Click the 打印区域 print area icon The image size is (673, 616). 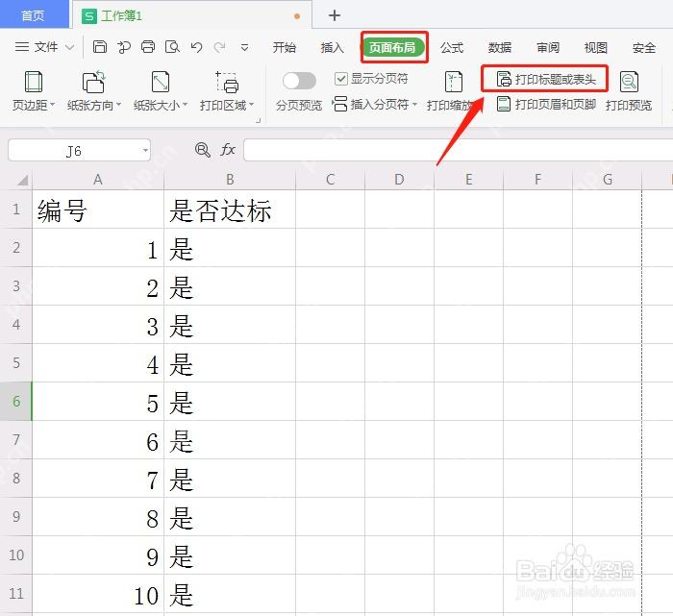click(227, 83)
